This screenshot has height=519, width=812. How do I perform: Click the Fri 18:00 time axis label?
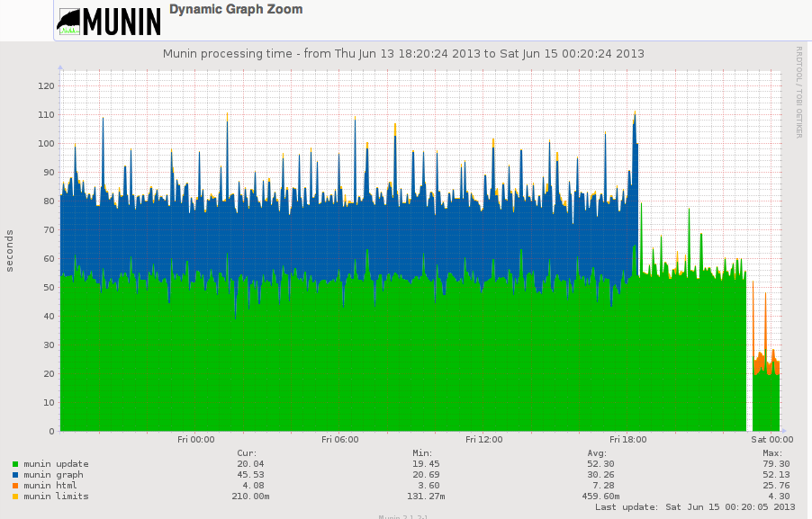[x=627, y=440]
